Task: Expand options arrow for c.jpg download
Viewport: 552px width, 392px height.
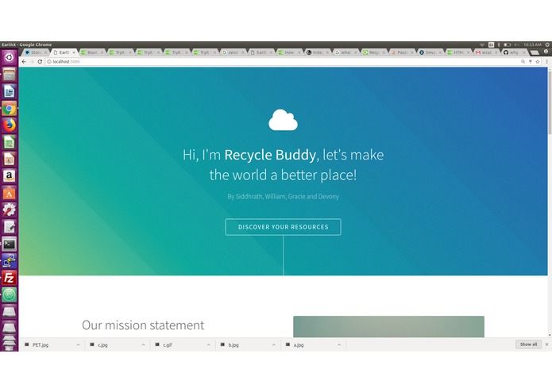Action: point(143,345)
